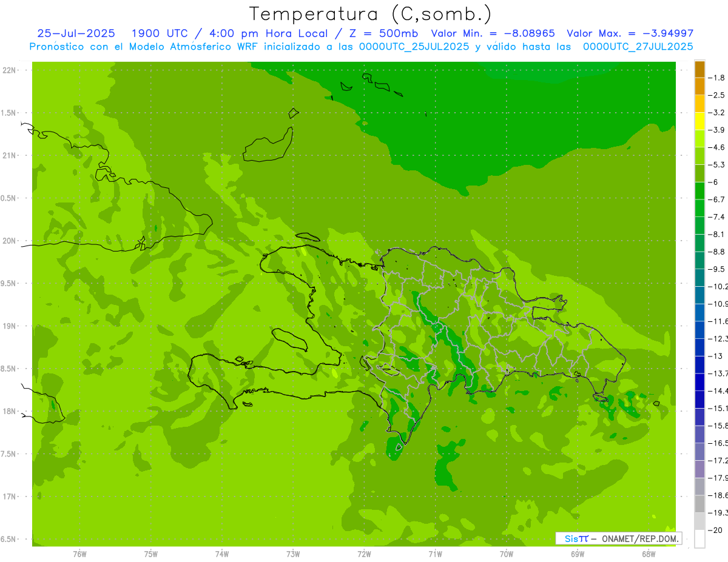Select the purple swatch between -17.2 and -17.9
The image size is (728, 562).
[699, 469]
